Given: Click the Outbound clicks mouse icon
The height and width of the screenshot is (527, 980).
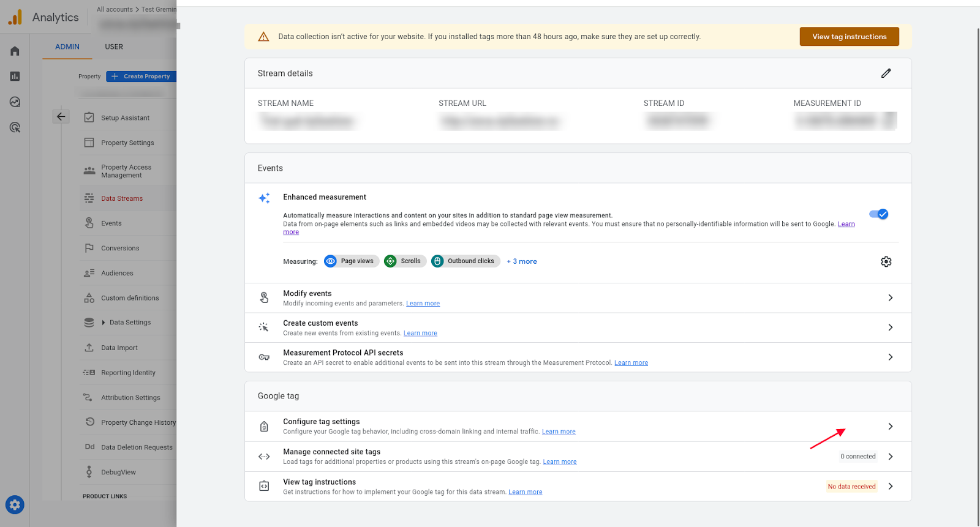Looking at the screenshot, I should click(437, 261).
